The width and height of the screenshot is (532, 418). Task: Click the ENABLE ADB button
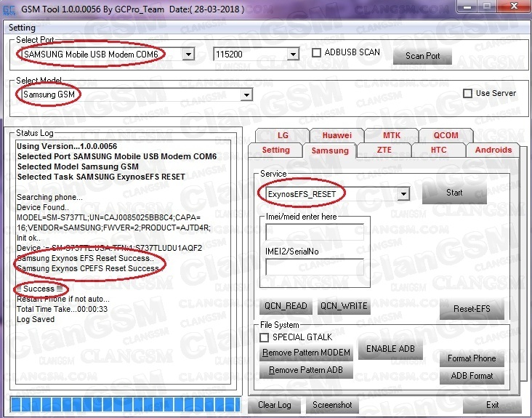click(390, 349)
